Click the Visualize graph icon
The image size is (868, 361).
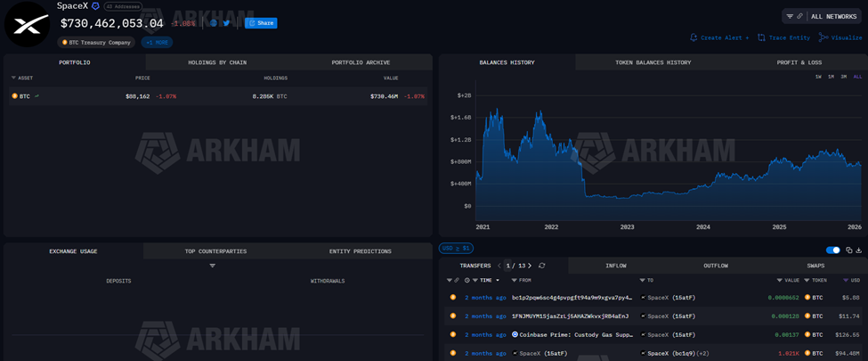point(823,37)
